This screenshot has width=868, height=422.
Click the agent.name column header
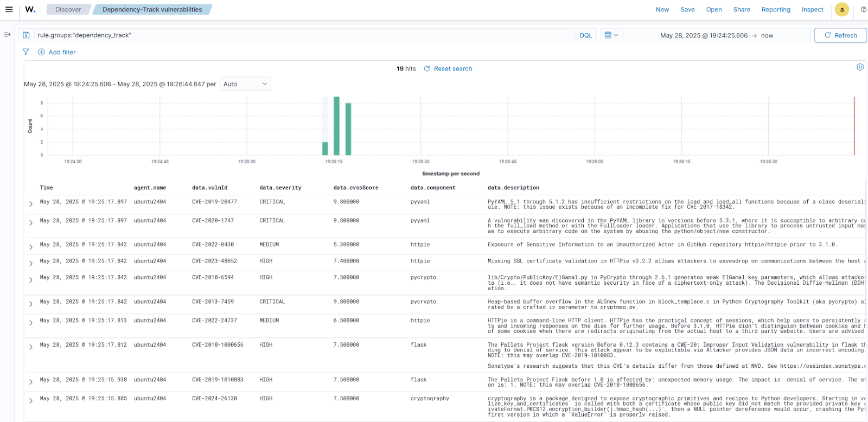tap(150, 188)
